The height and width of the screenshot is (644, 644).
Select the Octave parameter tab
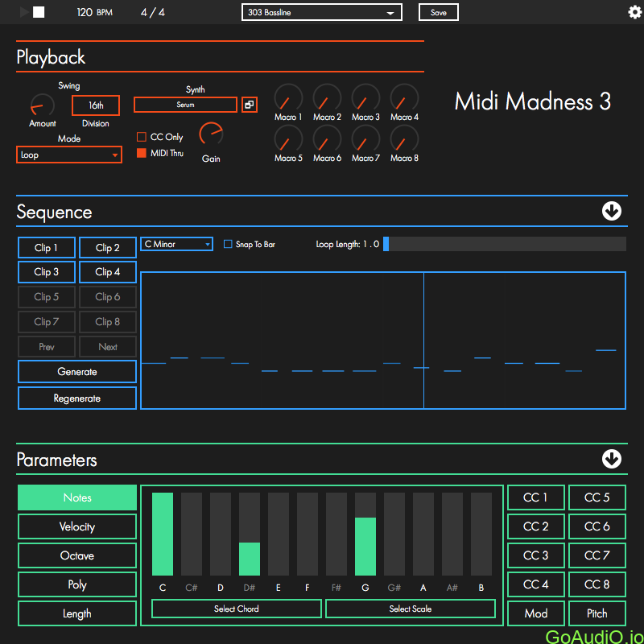tap(77, 555)
